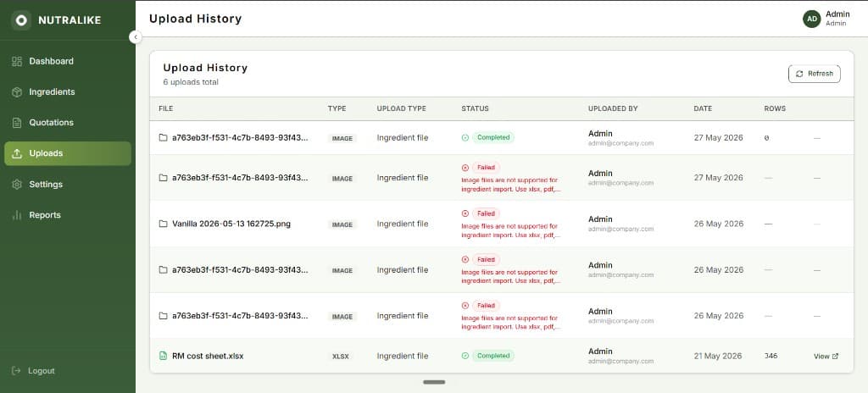
Task: Log out using the Logout link
Action: coord(33,371)
